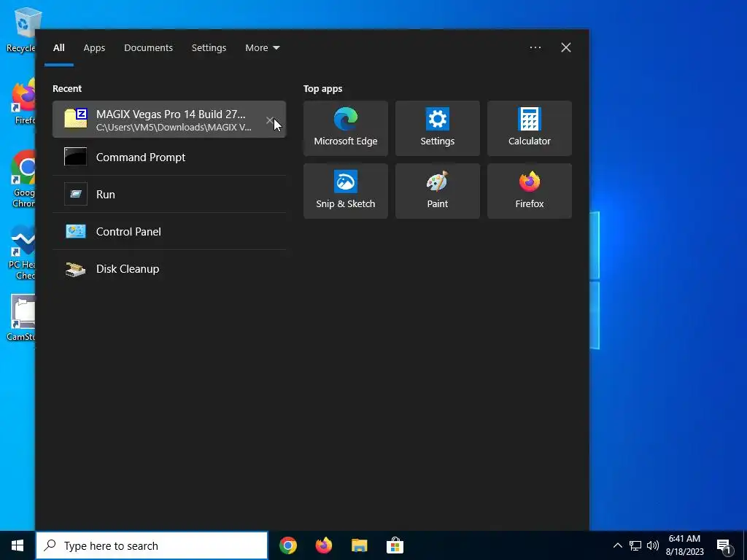747x560 pixels.
Task: Expand the More dropdown
Action: pos(262,47)
